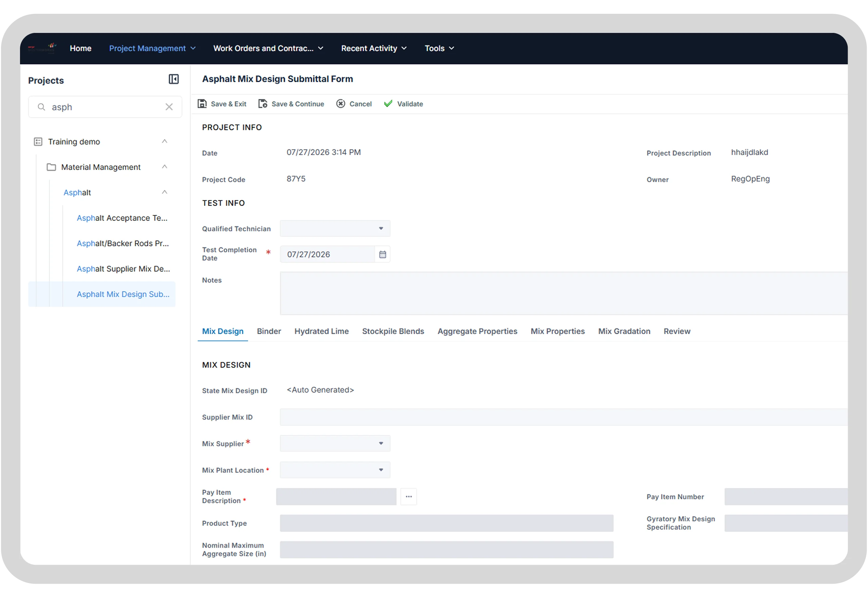Click the Pay Item Description field
This screenshot has height=598, width=868.
336,497
